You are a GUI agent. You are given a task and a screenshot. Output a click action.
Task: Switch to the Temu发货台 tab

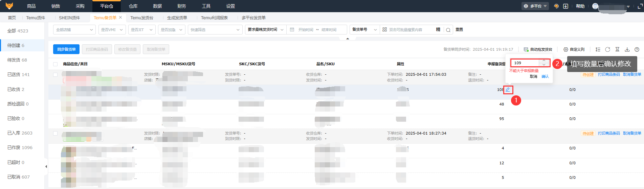pos(142,18)
